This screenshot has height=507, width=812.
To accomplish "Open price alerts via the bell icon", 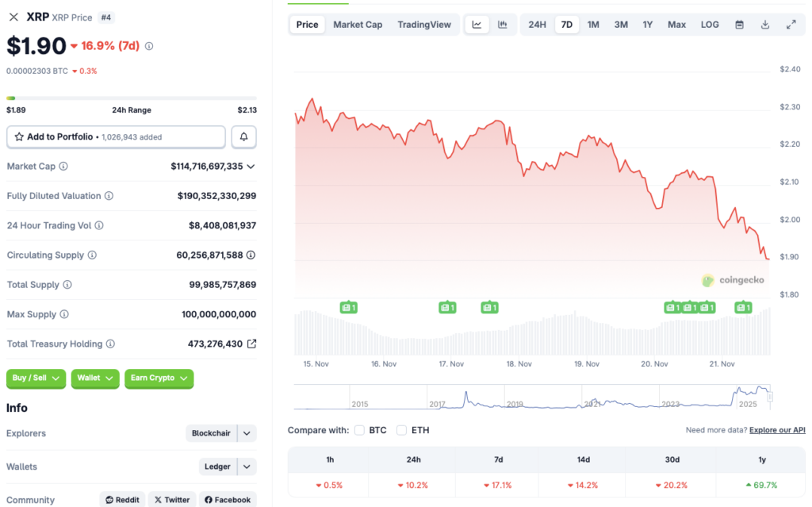I will click(x=243, y=136).
